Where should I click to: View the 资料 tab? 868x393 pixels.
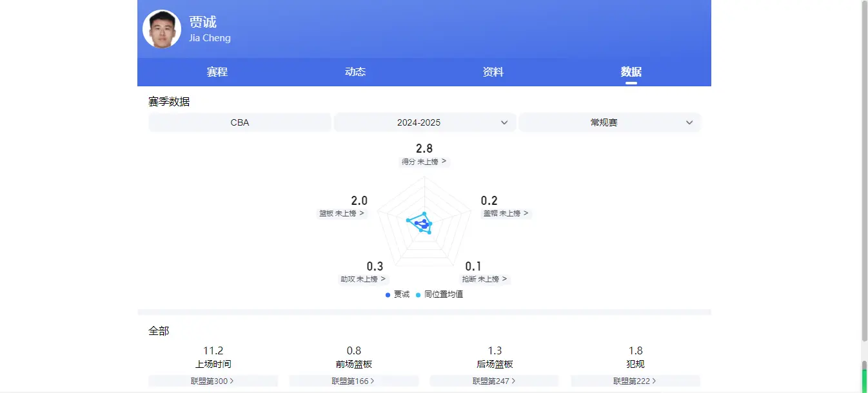click(492, 72)
